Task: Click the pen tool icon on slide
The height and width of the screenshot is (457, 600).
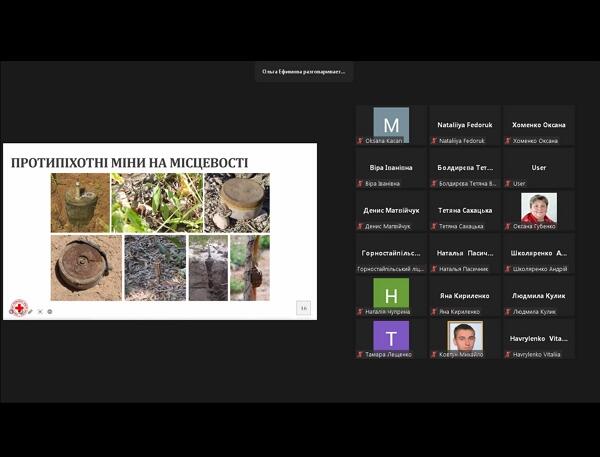Action: coord(31,312)
